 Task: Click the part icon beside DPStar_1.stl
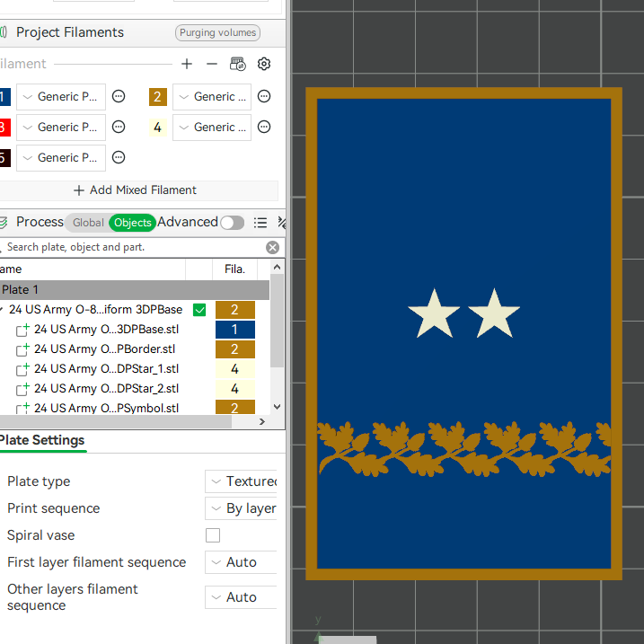tap(22, 369)
